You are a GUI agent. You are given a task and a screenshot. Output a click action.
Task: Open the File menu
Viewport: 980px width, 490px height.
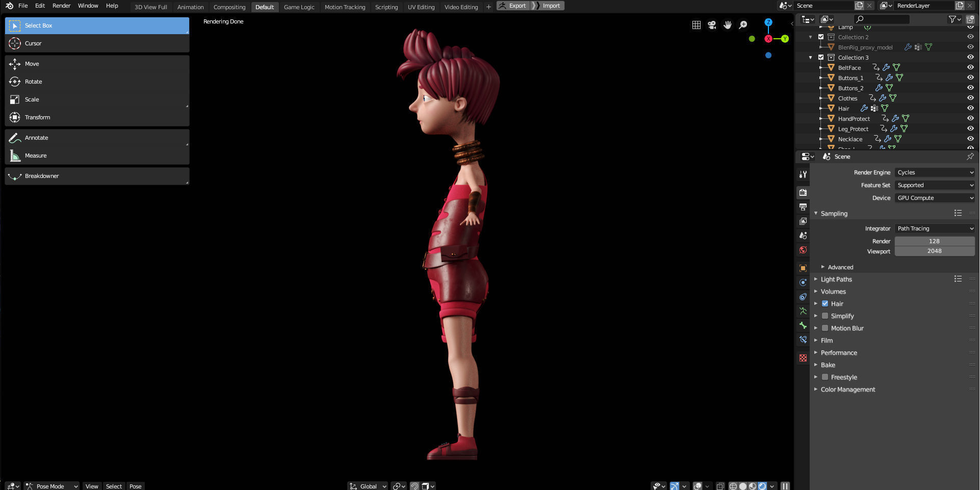[x=23, y=6]
